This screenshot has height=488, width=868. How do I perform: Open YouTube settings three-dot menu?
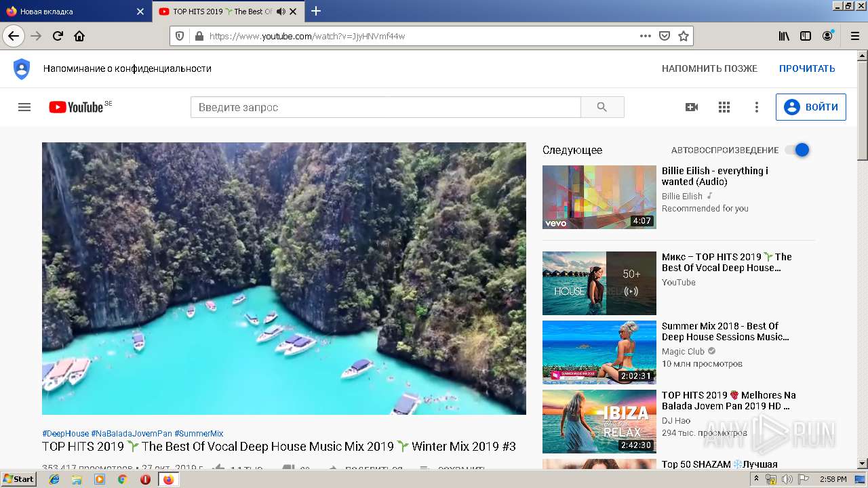[757, 107]
